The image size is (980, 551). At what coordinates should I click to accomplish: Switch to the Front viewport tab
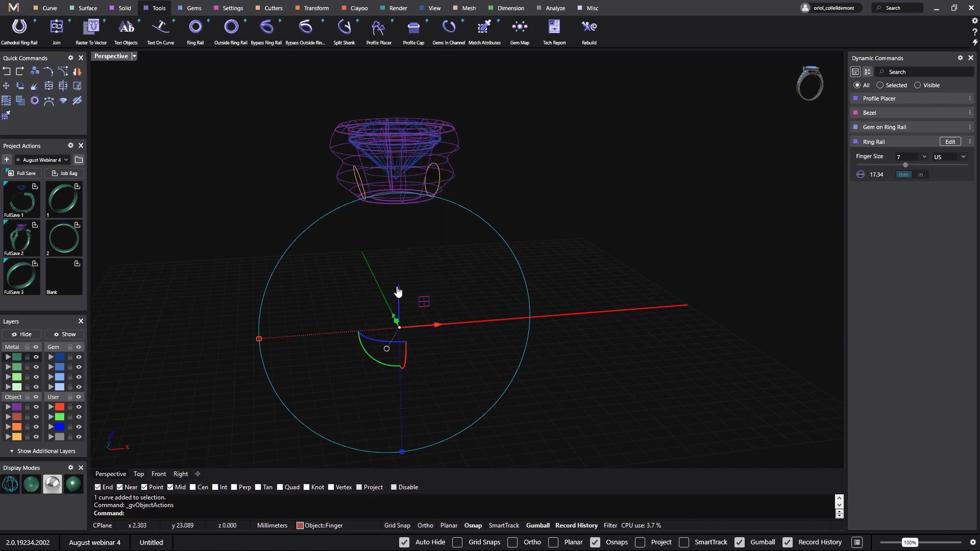pyautogui.click(x=158, y=474)
